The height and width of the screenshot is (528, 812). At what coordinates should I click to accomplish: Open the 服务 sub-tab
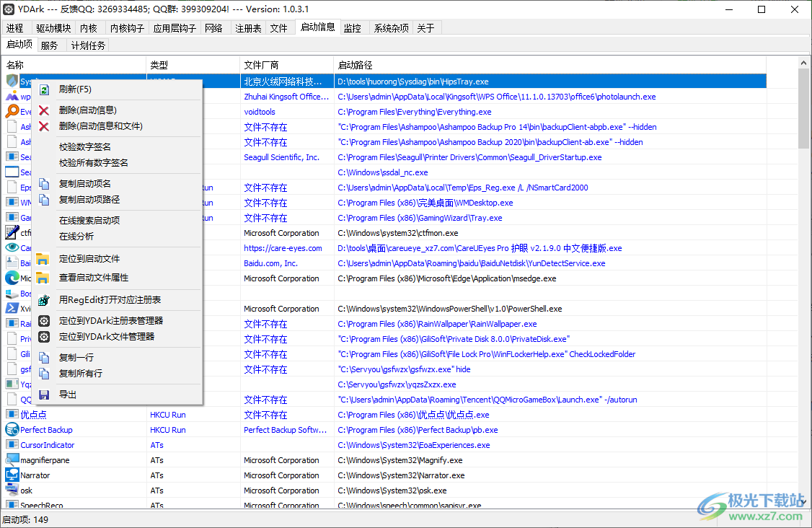tap(50, 46)
